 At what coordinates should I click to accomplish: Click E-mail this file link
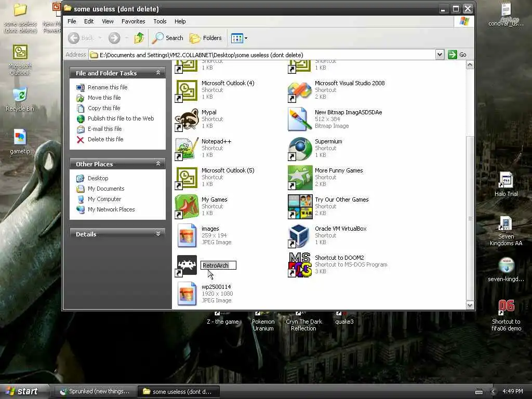(104, 129)
